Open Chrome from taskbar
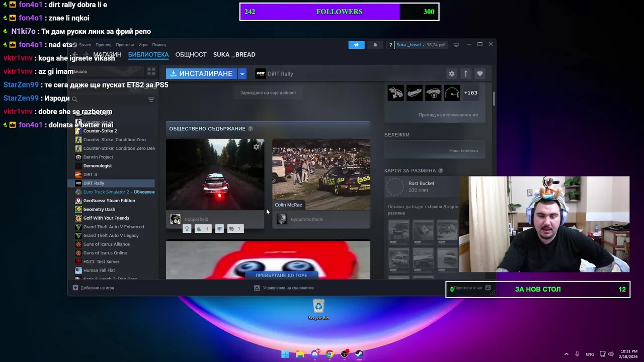This screenshot has height=362, width=644. (x=330, y=354)
